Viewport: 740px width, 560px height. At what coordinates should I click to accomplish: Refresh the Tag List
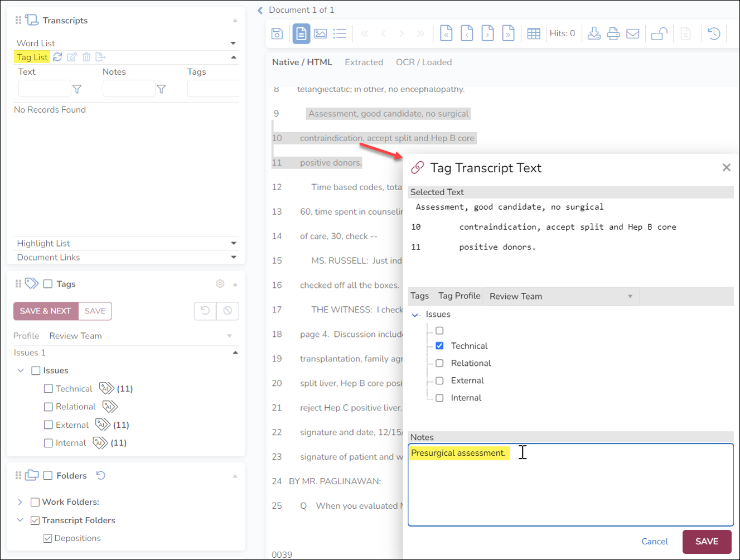57,57
